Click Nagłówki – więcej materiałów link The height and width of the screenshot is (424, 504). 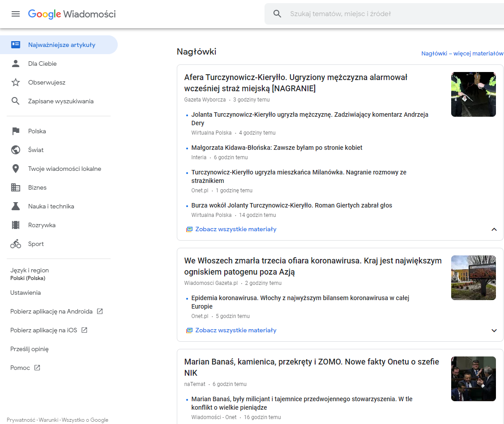(x=462, y=53)
